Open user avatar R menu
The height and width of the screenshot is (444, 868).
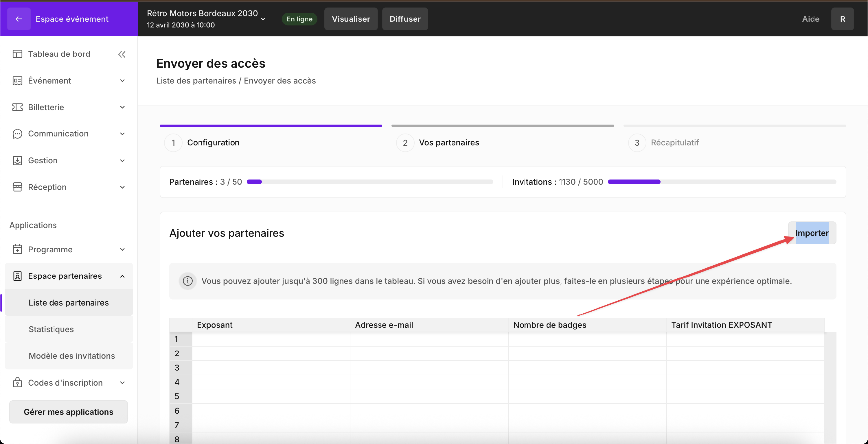tap(842, 19)
